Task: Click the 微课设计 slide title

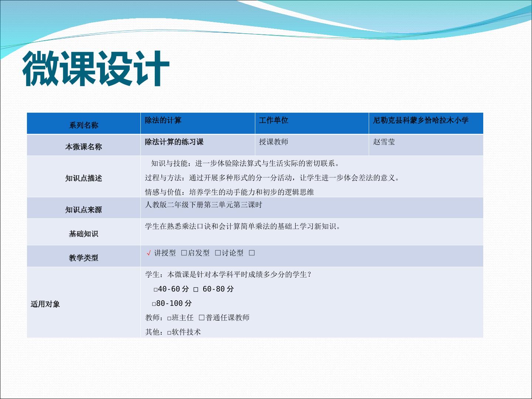Action: click(96, 69)
